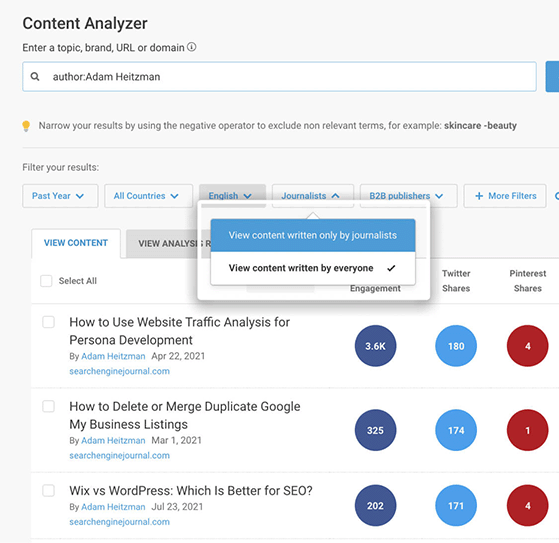This screenshot has width=559, height=543.
Task: Tick the Select All checkbox
Action: [x=46, y=281]
